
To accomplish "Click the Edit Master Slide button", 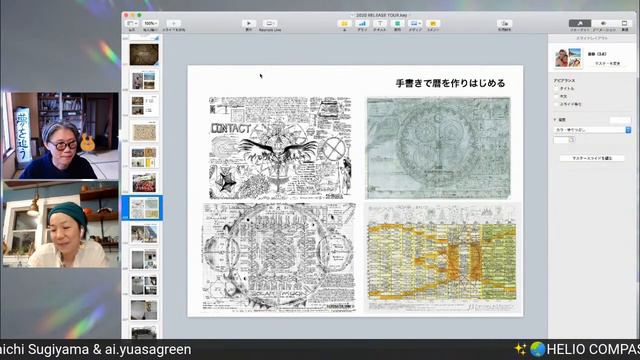I will 592,158.
